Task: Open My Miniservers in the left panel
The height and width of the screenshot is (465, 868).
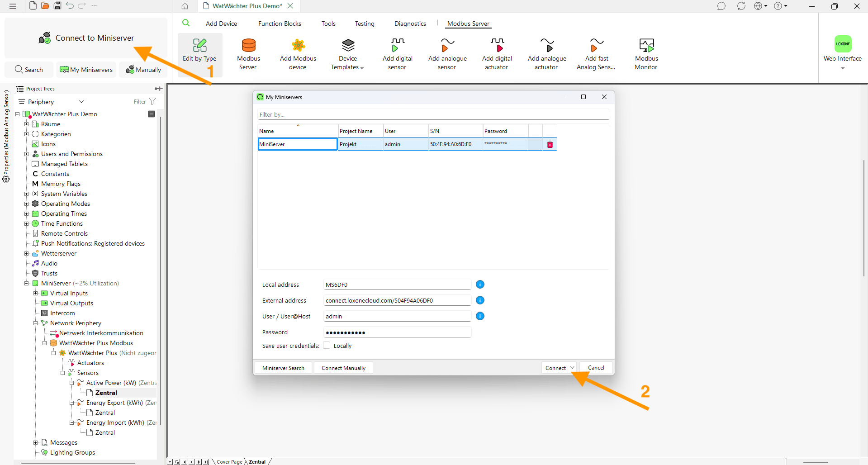Action: [86, 70]
